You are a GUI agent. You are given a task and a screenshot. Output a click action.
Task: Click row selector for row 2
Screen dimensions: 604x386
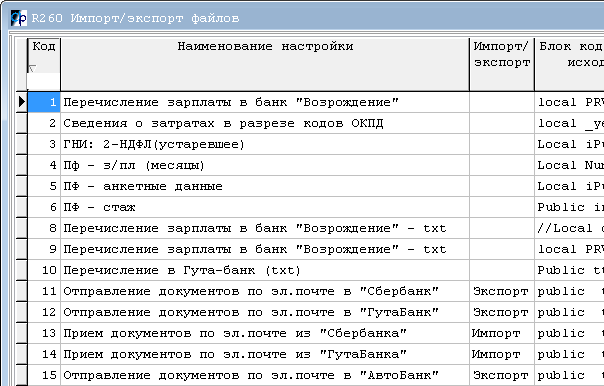point(22,123)
